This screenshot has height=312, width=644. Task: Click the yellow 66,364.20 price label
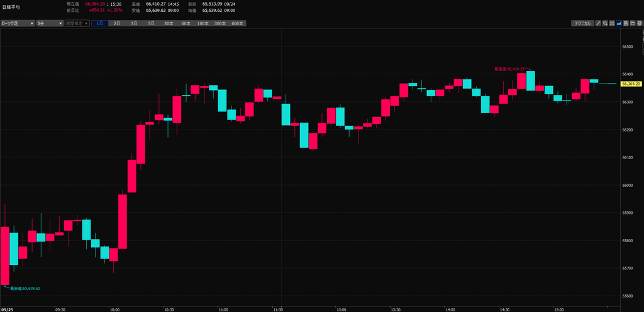point(631,84)
